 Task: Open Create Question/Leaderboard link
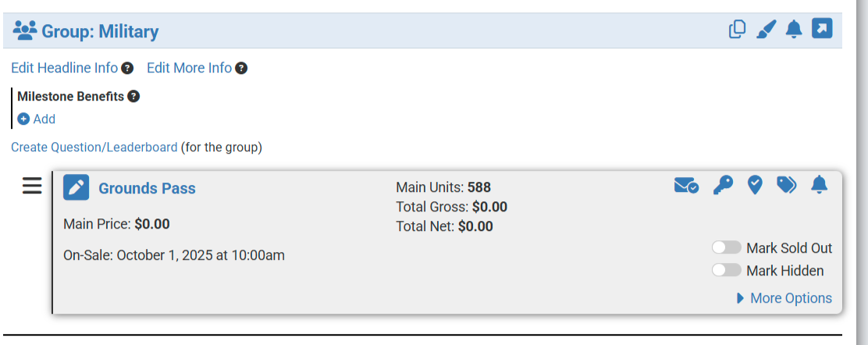pos(94,147)
